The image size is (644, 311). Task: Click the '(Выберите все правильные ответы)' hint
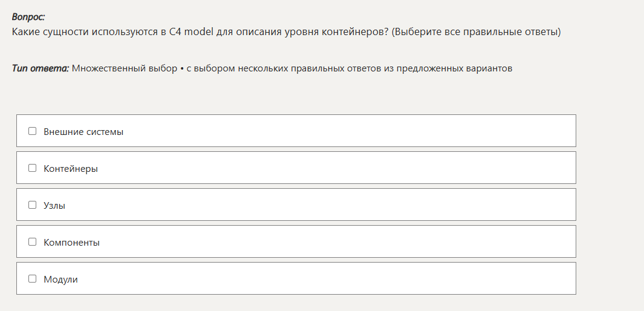(476, 31)
